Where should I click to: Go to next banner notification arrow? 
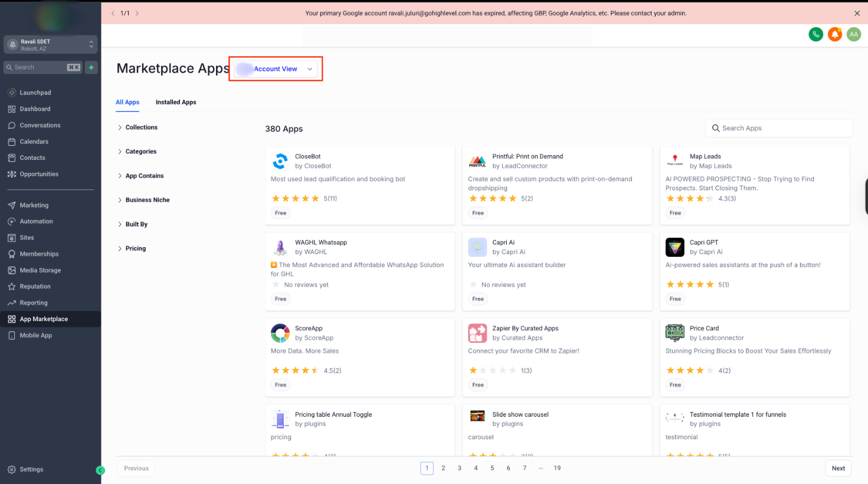(137, 13)
